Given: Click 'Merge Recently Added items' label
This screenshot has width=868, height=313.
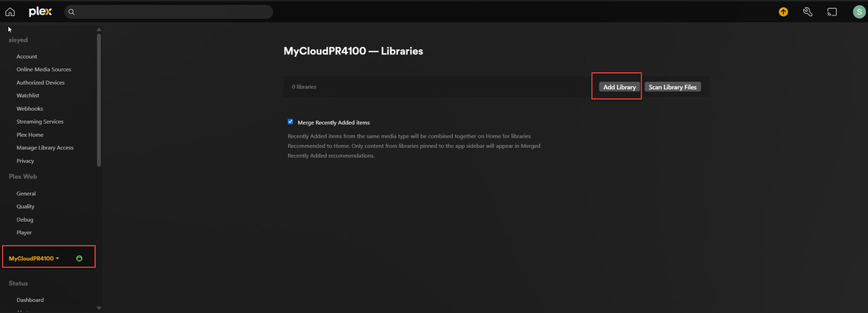Looking at the screenshot, I should [333, 122].
